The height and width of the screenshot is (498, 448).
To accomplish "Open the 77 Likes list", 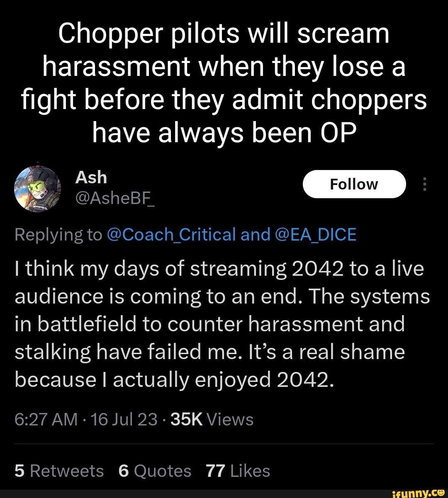I will click(237, 471).
